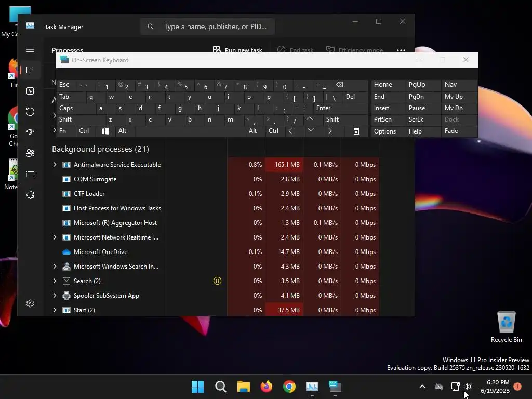This screenshot has width=532, height=399.
Task: Expand Antimalware Service Executable process
Action: click(x=55, y=165)
